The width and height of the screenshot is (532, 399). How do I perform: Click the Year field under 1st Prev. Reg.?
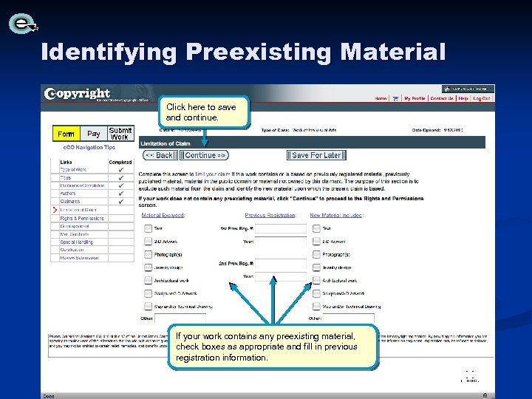pos(281,241)
